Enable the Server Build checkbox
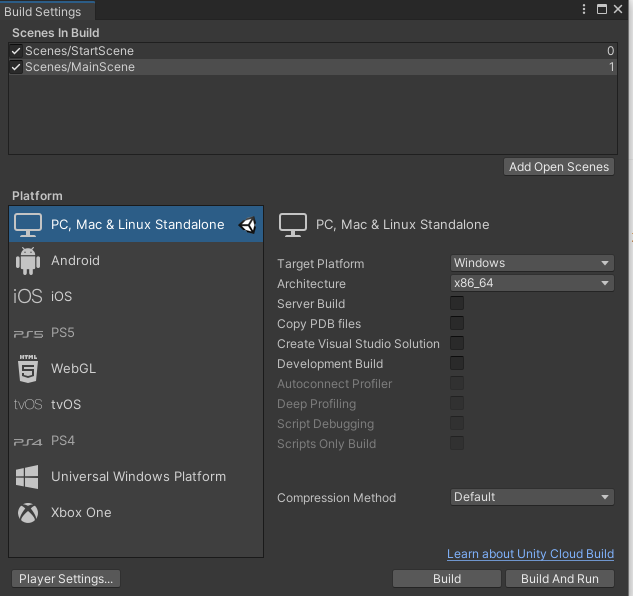The height and width of the screenshot is (596, 633). tap(457, 303)
